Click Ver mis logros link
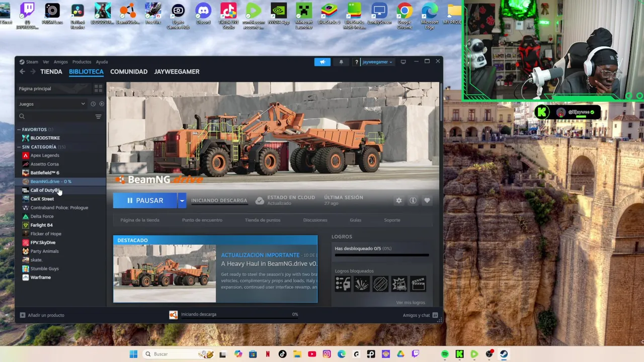This screenshot has width=644, height=362. click(411, 303)
